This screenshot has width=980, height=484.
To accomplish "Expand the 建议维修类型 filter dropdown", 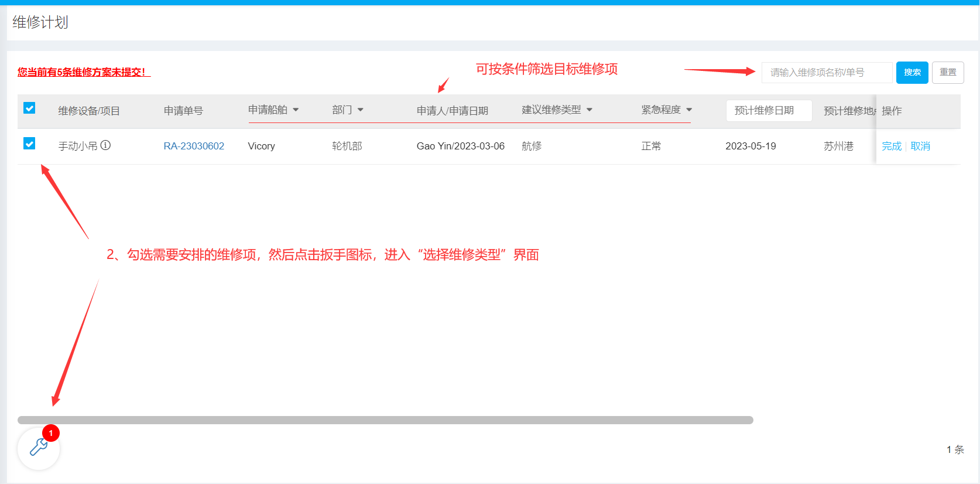I will 557,110.
